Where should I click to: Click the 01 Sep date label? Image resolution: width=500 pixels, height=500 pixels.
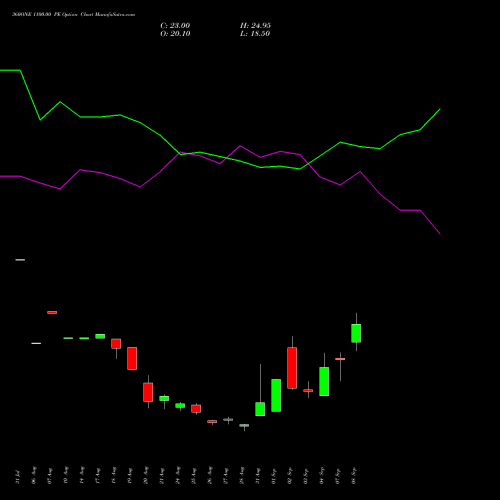[274, 476]
